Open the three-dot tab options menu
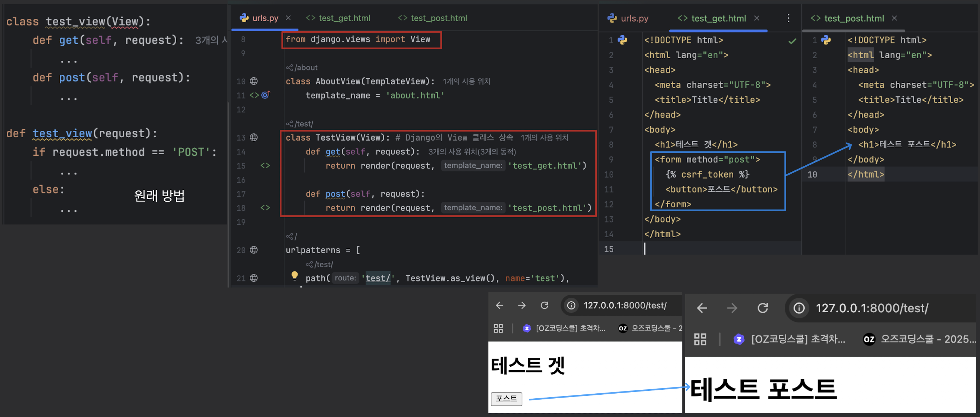The height and width of the screenshot is (417, 980). 788,18
